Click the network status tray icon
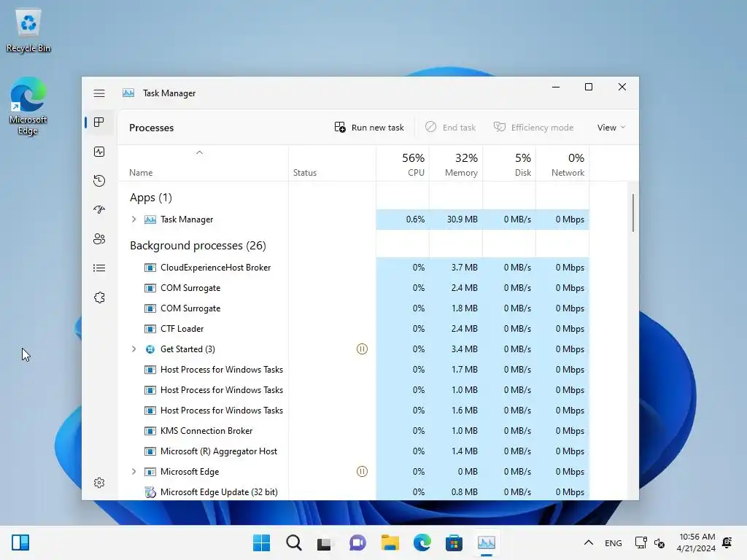Image resolution: width=747 pixels, height=560 pixels. tap(640, 542)
